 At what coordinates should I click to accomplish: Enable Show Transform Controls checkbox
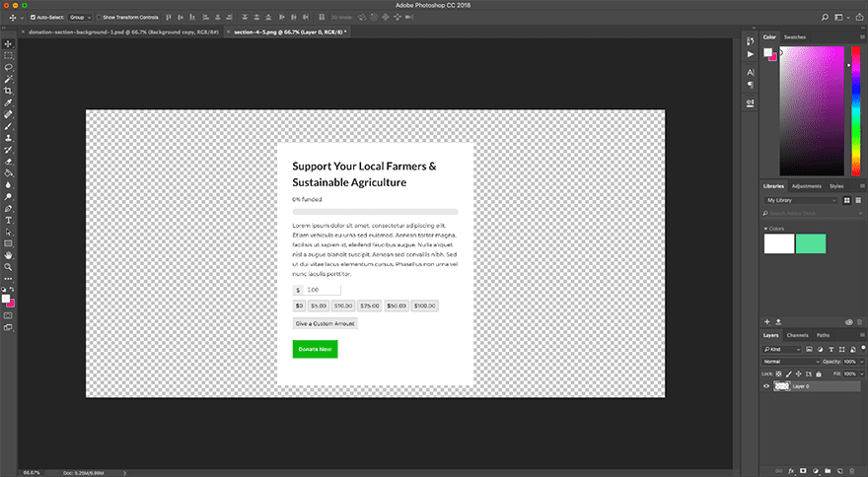tap(98, 18)
